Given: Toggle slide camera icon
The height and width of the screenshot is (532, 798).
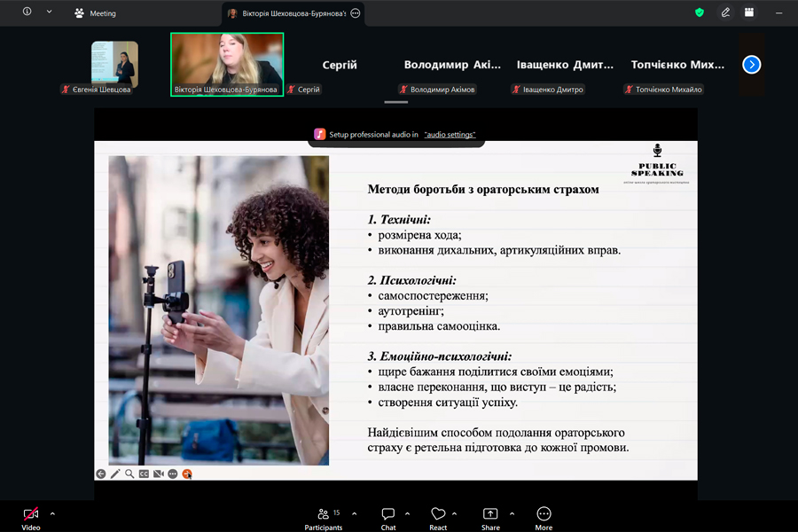Looking at the screenshot, I should point(158,473).
